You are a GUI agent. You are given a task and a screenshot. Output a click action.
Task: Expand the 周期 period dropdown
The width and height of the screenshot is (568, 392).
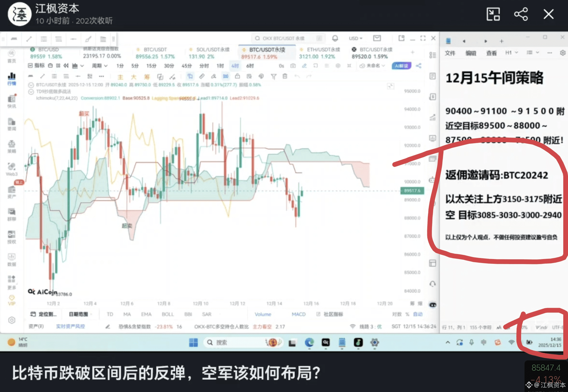[x=100, y=66]
